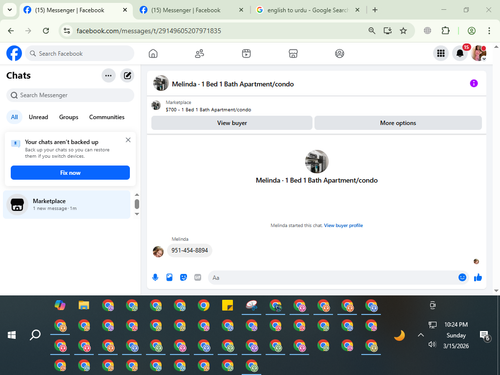
Task: Select the Groups chats filter tab
Action: (68, 117)
